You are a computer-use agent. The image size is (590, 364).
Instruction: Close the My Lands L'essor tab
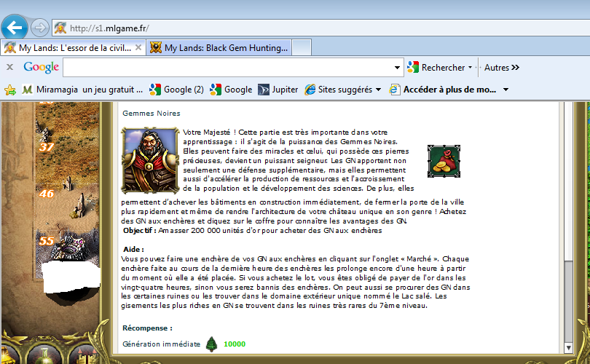138,48
